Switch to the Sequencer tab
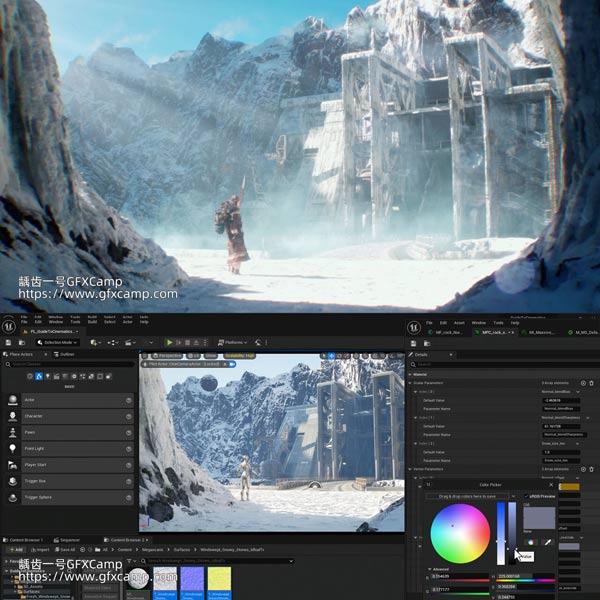 point(67,540)
